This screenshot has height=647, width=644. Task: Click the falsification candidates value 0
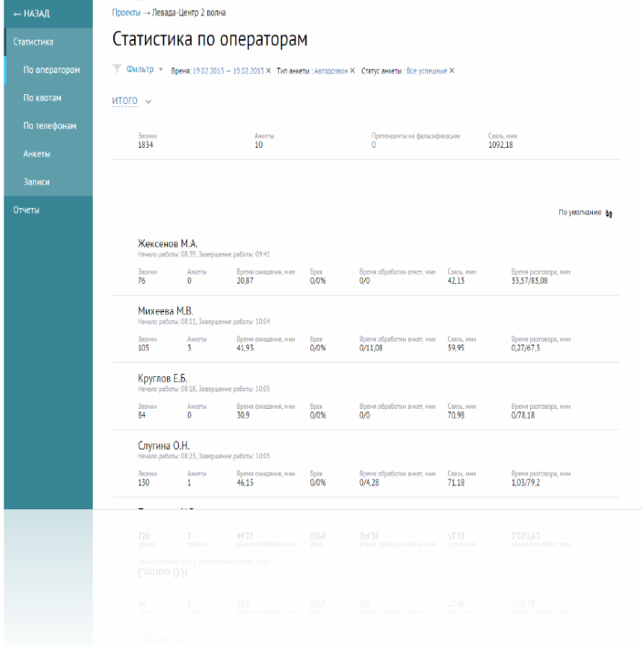pyautogui.click(x=373, y=145)
